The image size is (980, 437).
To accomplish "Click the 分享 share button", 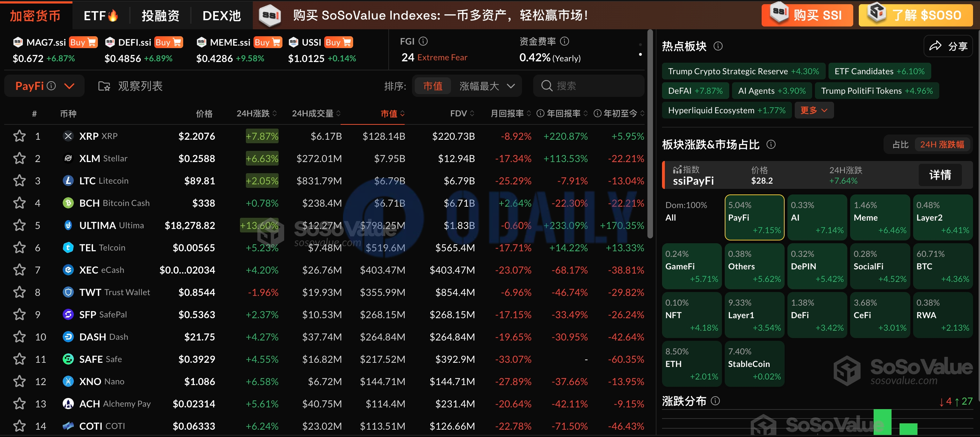I will [x=948, y=46].
